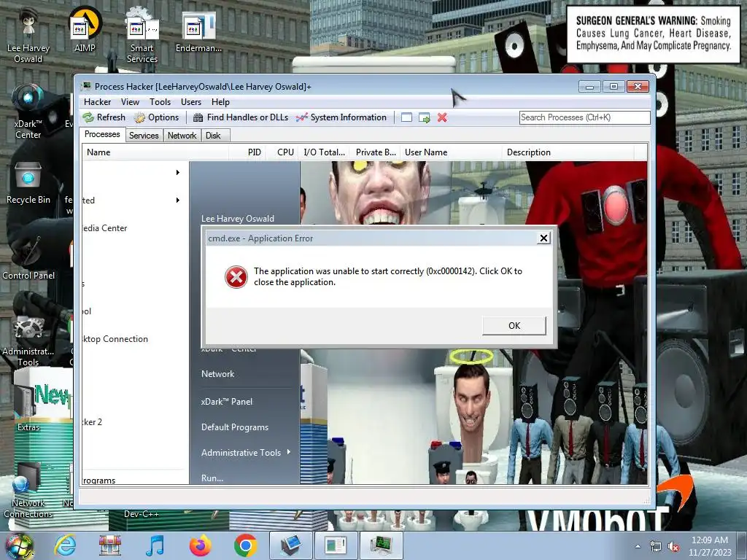
Task: Switch to the Network tab
Action: pyautogui.click(x=182, y=136)
